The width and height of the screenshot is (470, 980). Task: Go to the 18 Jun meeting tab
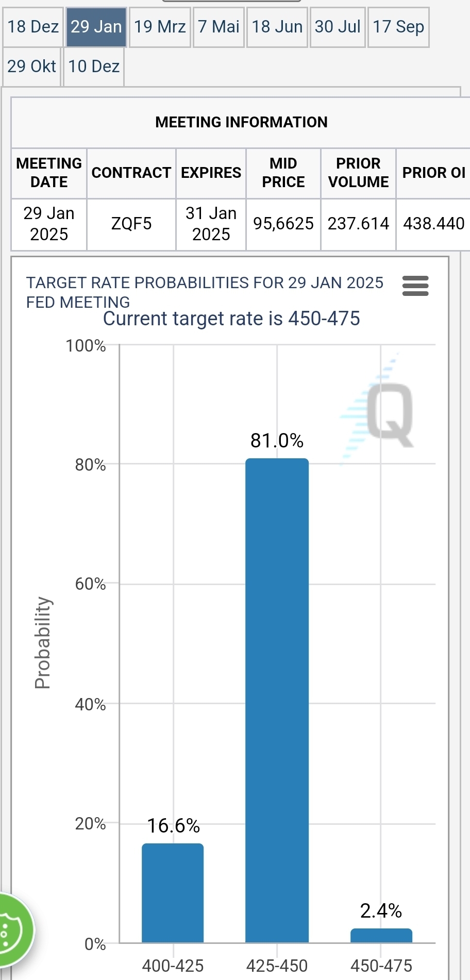point(277,27)
